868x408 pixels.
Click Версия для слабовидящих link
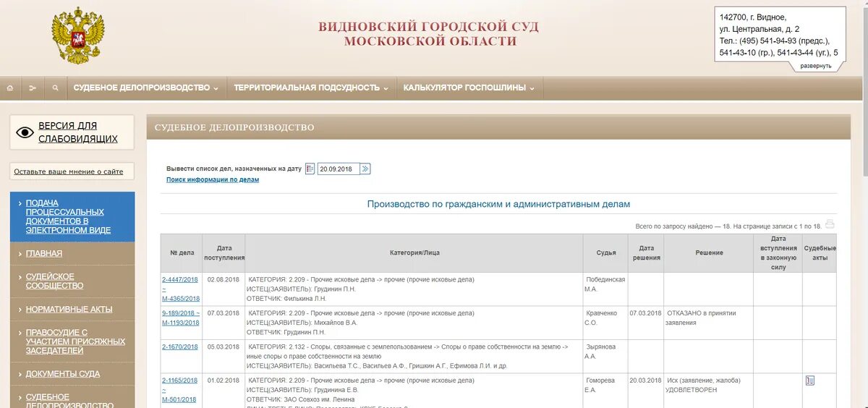click(x=78, y=132)
